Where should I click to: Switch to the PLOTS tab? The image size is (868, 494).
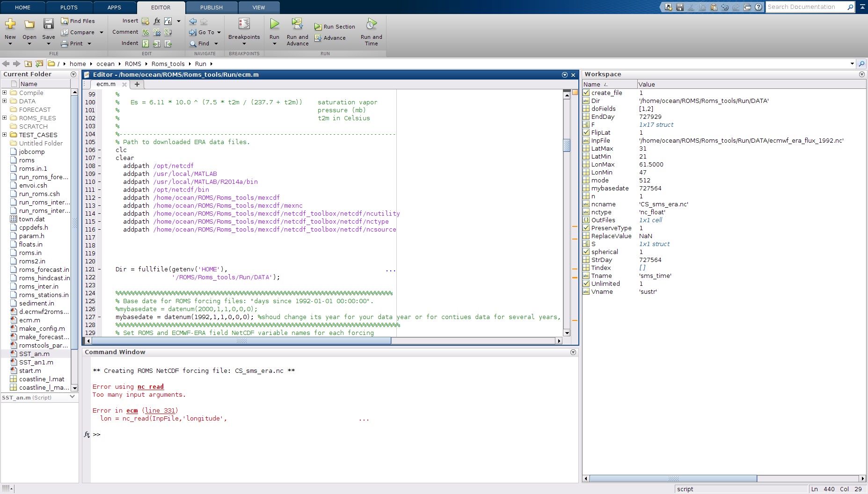(69, 7)
